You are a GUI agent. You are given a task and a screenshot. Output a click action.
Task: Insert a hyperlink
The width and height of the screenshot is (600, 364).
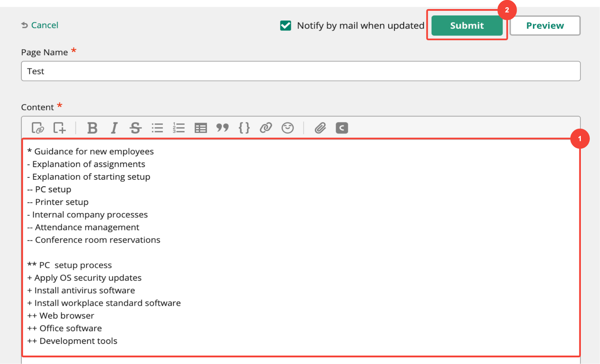point(266,128)
